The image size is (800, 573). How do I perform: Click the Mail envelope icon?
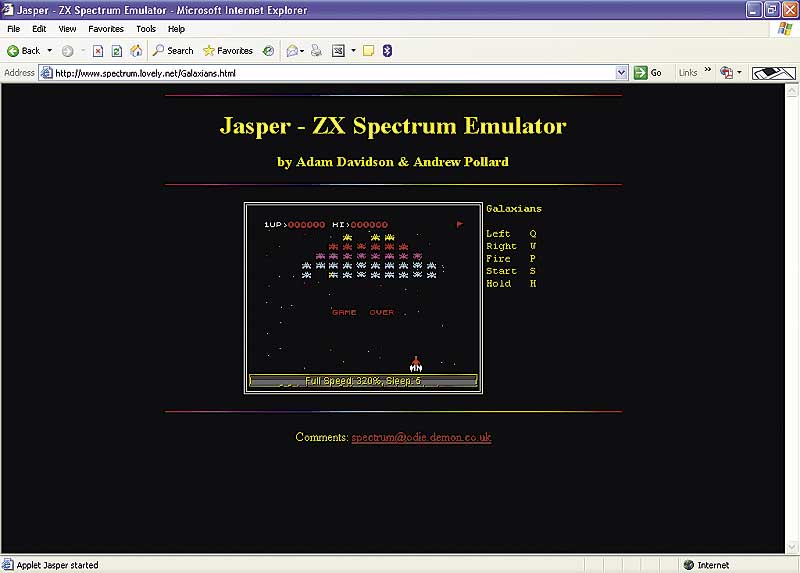[x=292, y=51]
